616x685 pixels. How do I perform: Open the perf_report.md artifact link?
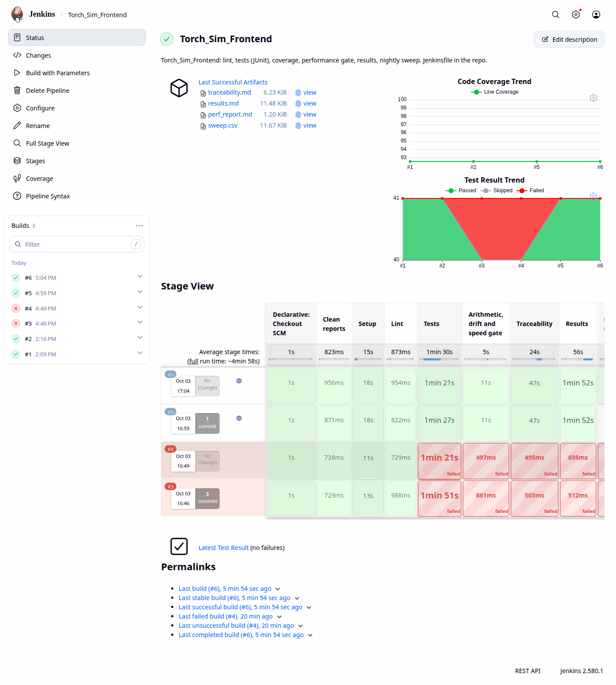point(230,114)
